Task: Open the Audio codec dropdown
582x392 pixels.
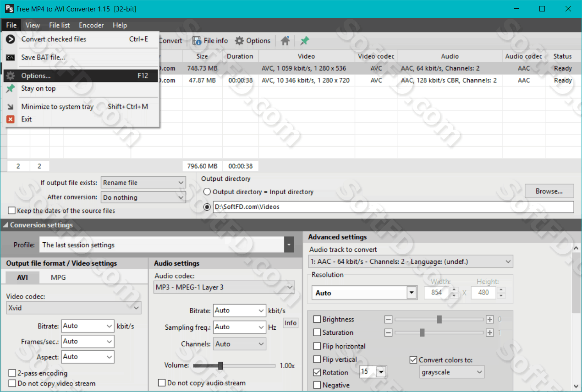Action: click(x=225, y=287)
